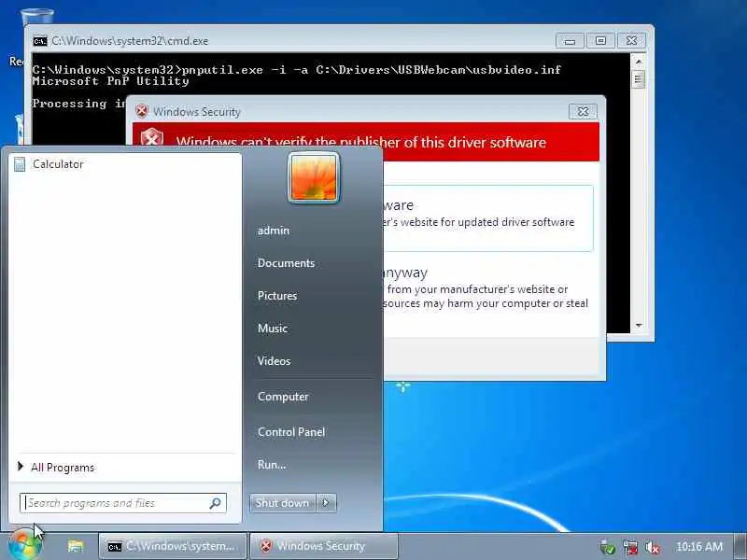The width and height of the screenshot is (747, 560).
Task: Expand the shut down options arrow
Action: click(x=326, y=503)
